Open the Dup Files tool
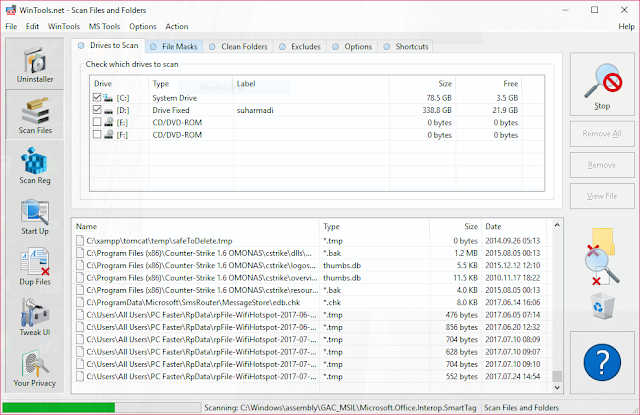The height and width of the screenshot is (415, 640). pyautogui.click(x=35, y=267)
